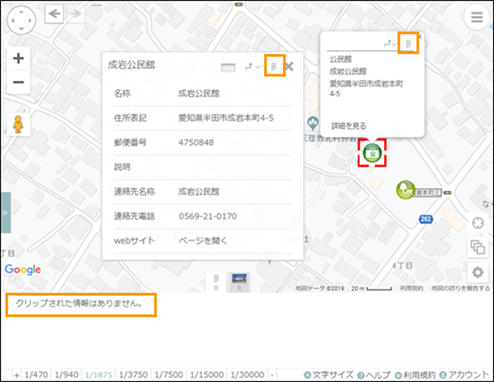Open the photo thumbnail tab

239,282
